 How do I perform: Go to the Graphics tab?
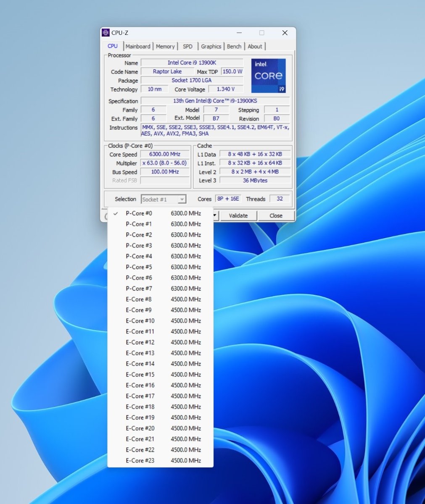click(211, 47)
